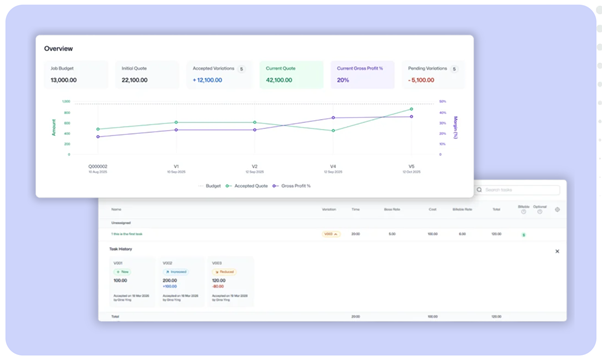Toggle the green billable checkbox for first task
This screenshot has height=360, width=602.
click(523, 234)
